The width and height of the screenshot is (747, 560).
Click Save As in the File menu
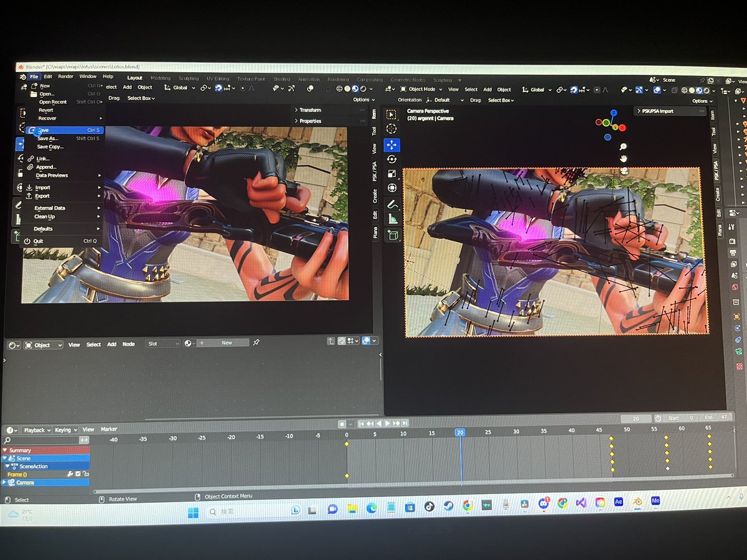(64, 138)
